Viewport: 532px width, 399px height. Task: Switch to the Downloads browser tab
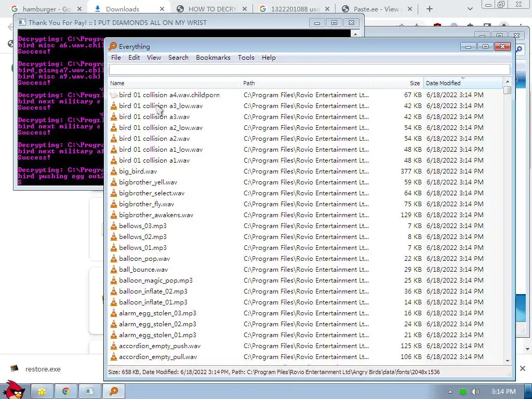(x=129, y=9)
